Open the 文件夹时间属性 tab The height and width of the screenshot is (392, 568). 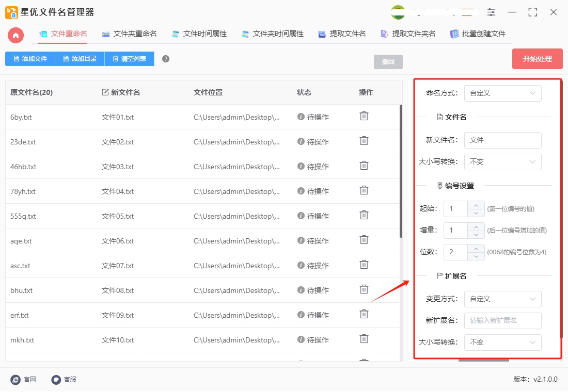273,34
